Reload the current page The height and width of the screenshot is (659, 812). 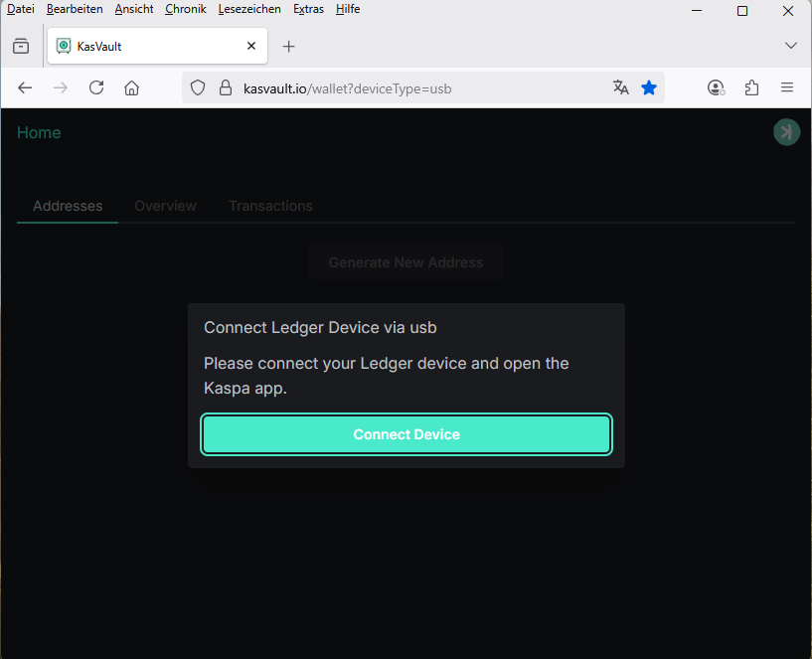tap(96, 88)
